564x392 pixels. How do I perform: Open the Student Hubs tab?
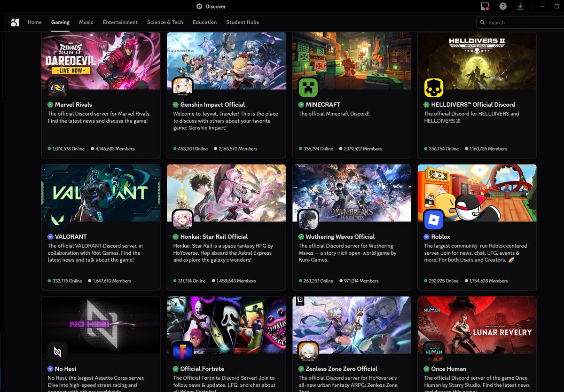click(243, 22)
